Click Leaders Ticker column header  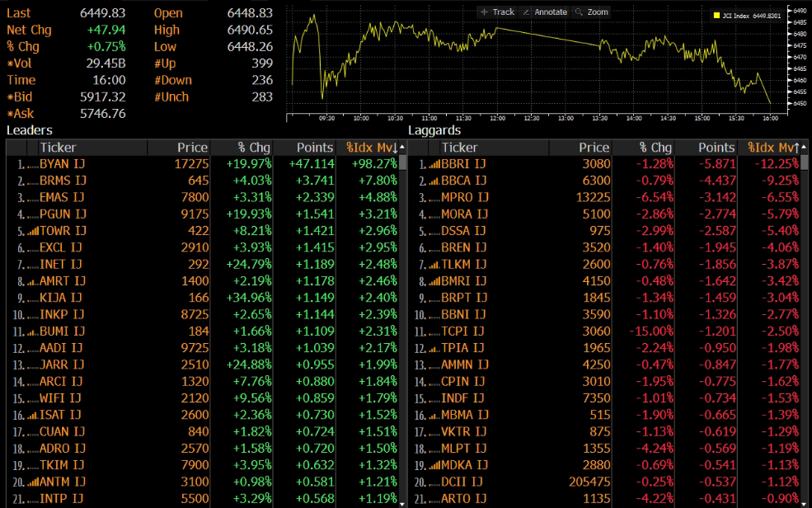58,148
